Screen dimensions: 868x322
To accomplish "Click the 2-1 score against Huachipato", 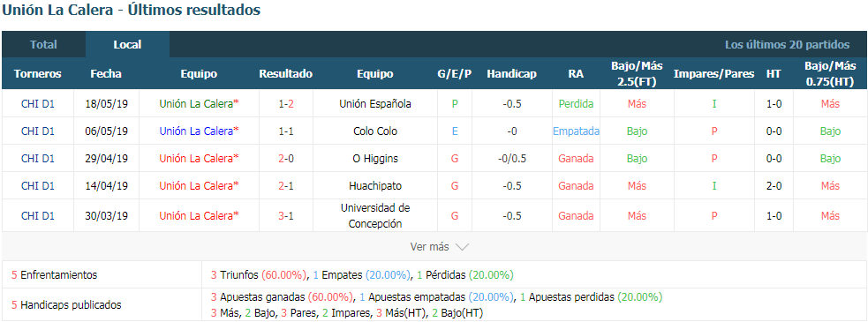I will pyautogui.click(x=285, y=186).
